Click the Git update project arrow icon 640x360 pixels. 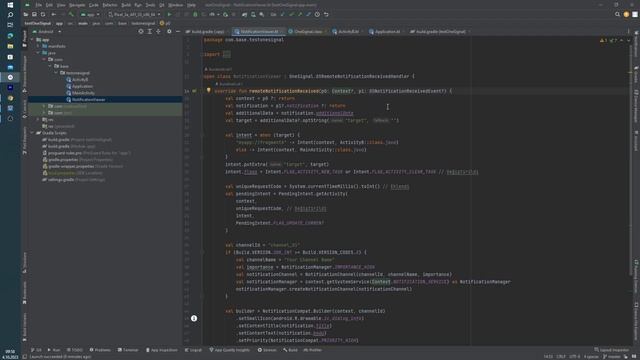282,14
